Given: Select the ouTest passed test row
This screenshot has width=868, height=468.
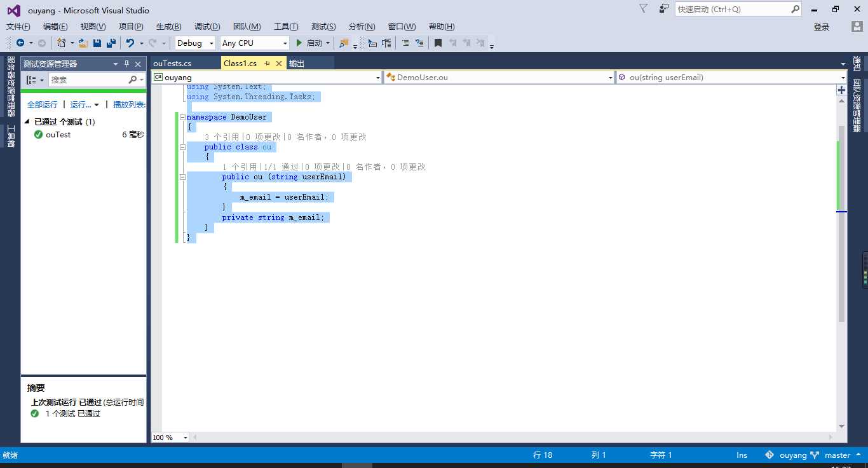Looking at the screenshot, I should [83, 135].
